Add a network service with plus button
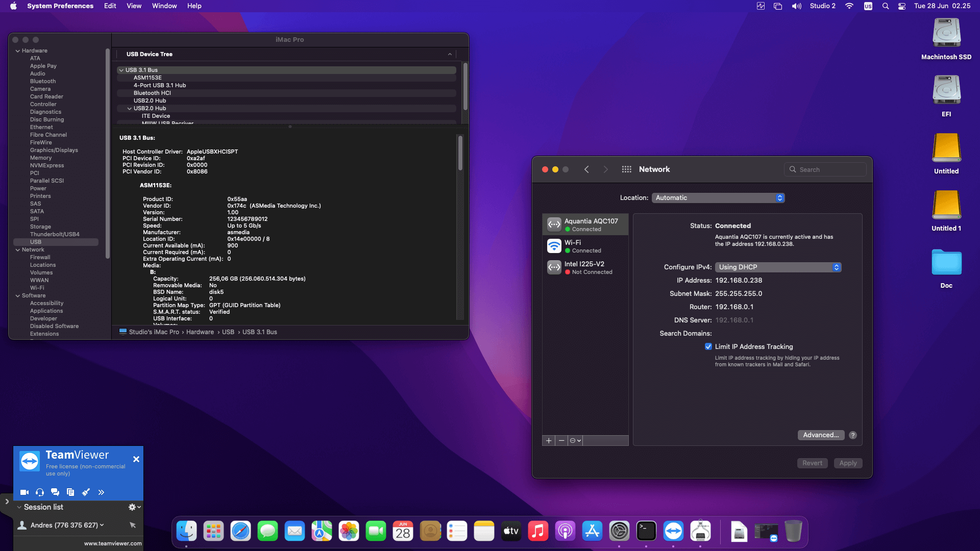Screen dimensions: 980x551 549,441
